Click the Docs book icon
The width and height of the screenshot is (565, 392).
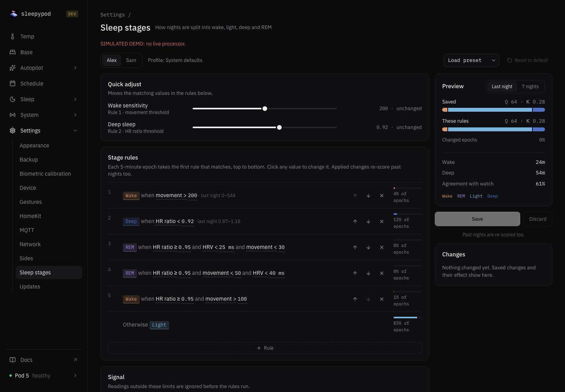[13, 360]
